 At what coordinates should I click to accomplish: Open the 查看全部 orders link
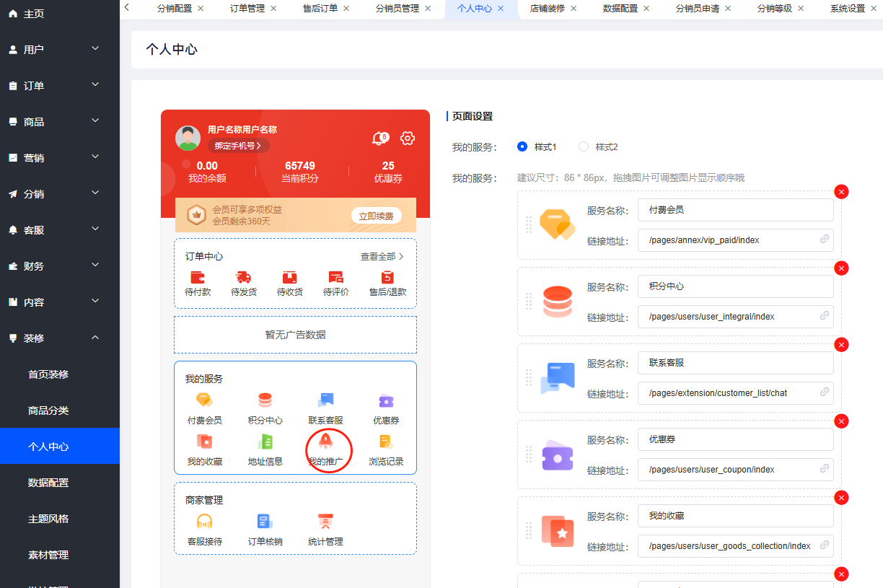point(382,256)
